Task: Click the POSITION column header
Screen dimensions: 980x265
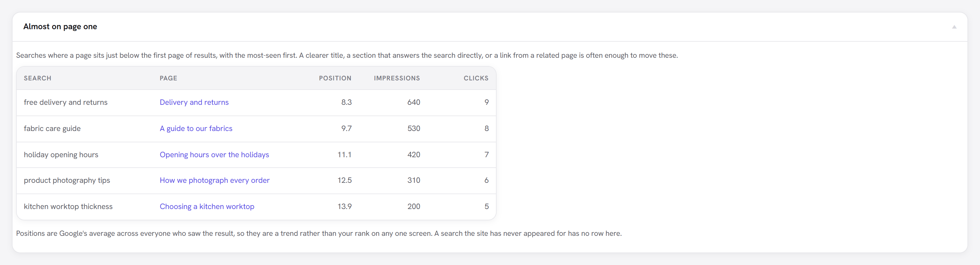Action: click(335, 78)
